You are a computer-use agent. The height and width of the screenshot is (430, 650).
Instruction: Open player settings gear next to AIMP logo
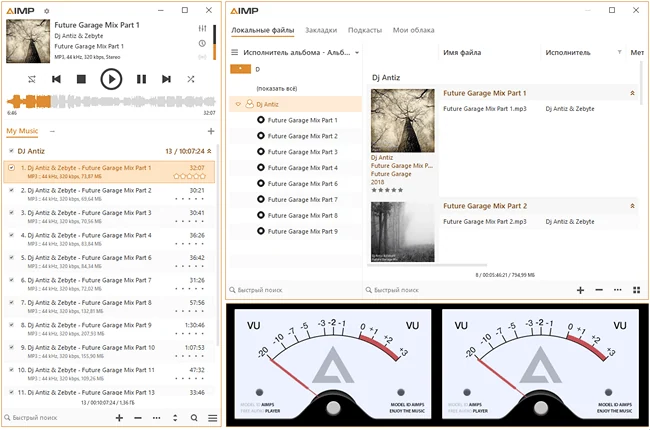pos(46,11)
